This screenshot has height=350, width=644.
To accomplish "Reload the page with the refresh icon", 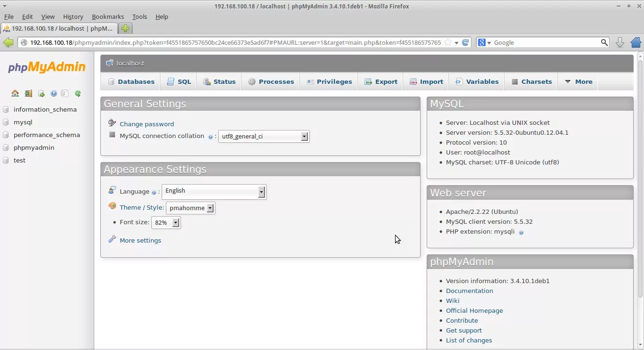I will pyautogui.click(x=465, y=42).
